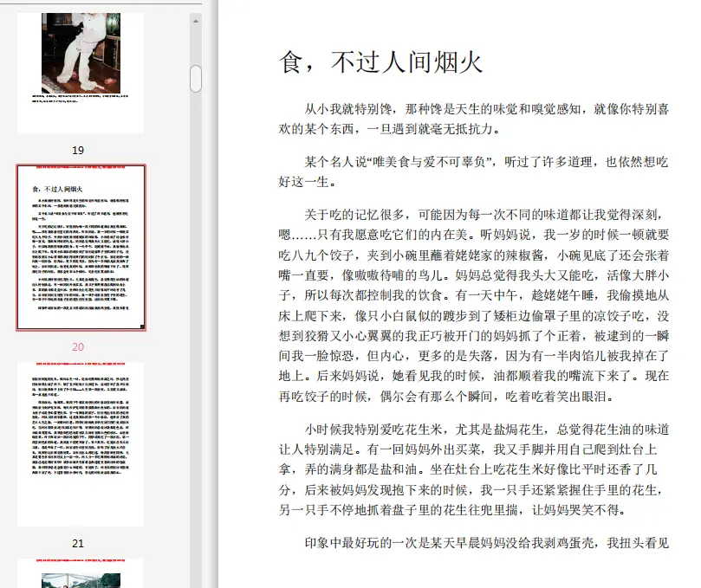
Task: Click the thumbnail panel scrollbar handle
Action: coord(195,79)
